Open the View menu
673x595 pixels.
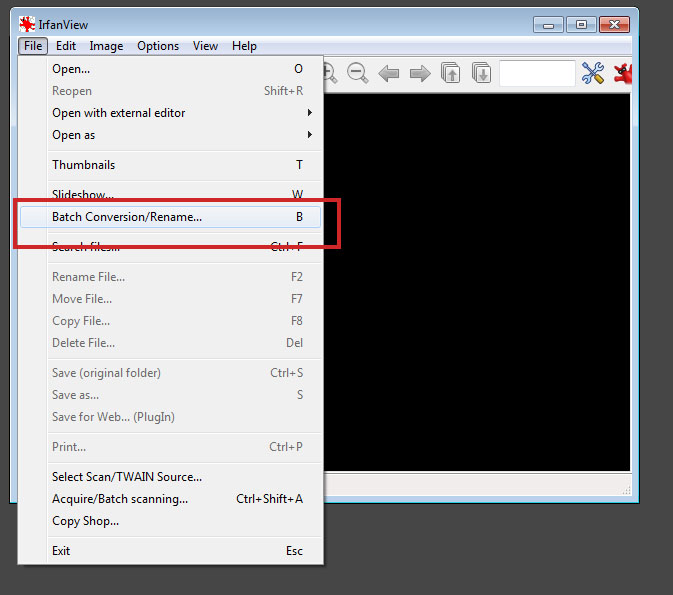(x=205, y=46)
